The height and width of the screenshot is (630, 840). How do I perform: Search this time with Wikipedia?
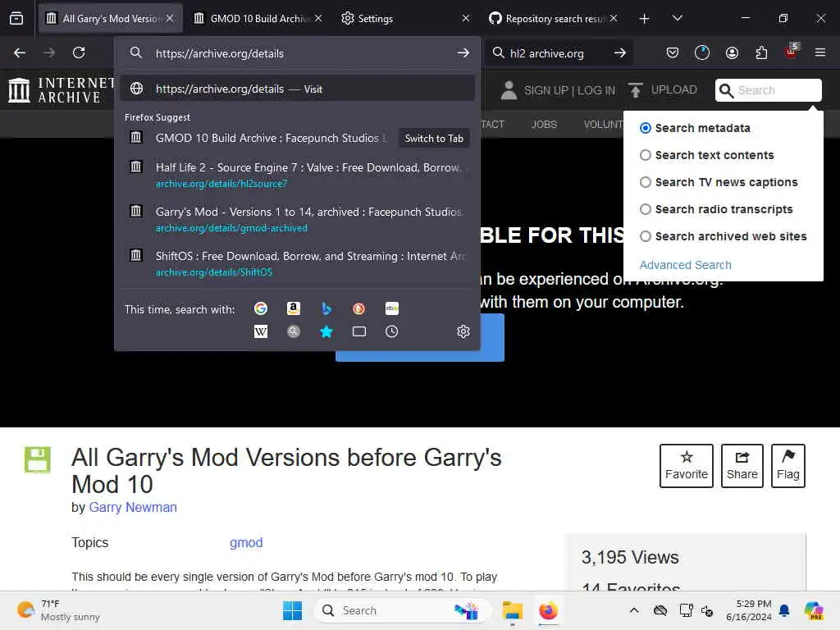261,331
